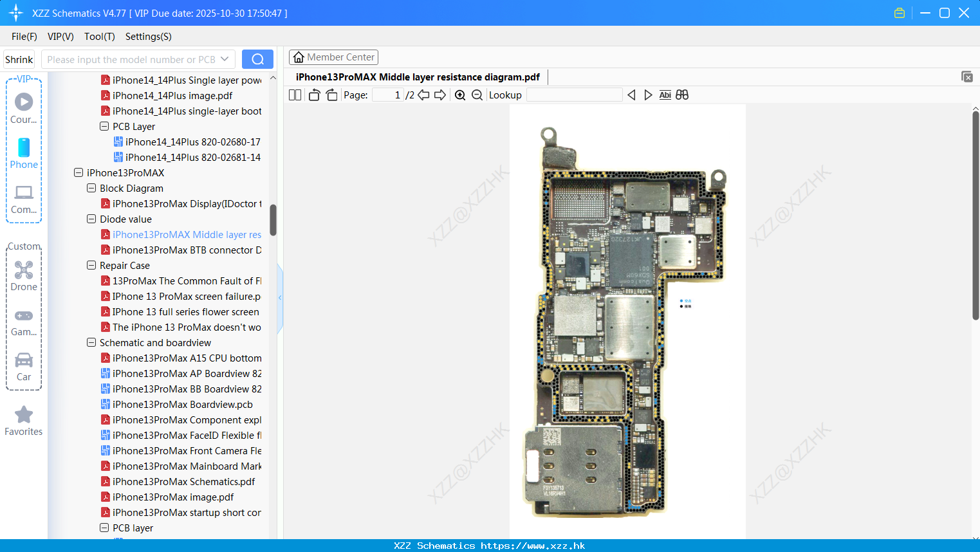Screen dimensions: 980x552
Task: Open iPhone 13 ProMax screen failure file
Action: click(187, 296)
